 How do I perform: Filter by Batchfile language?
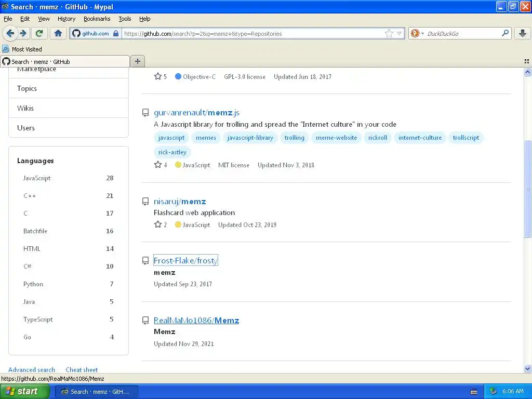tap(68, 231)
